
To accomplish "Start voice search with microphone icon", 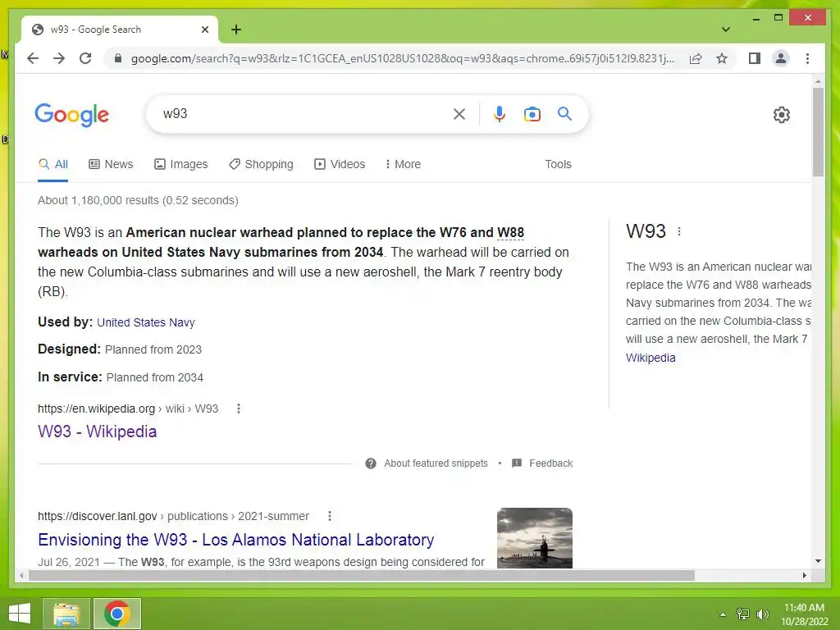I will (500, 113).
